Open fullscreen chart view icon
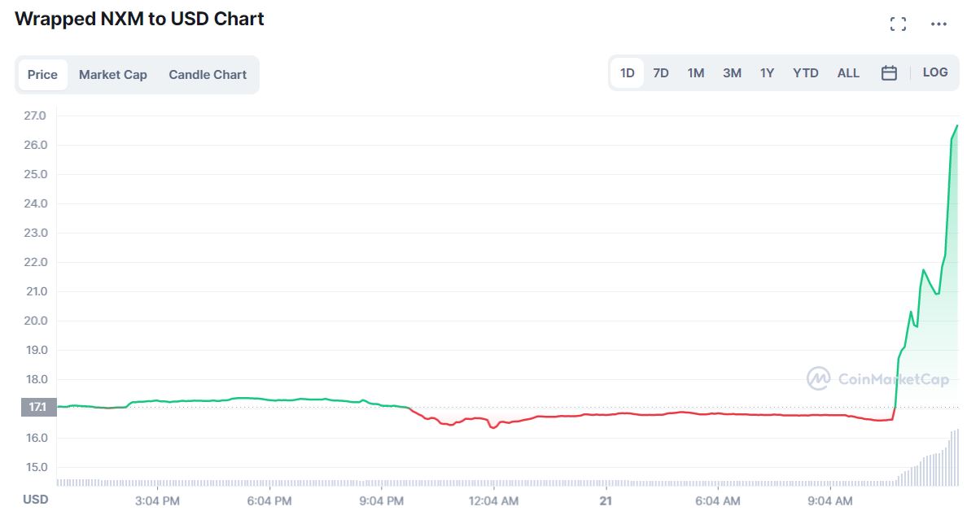Viewport: 980px width, 511px height. coord(898,24)
